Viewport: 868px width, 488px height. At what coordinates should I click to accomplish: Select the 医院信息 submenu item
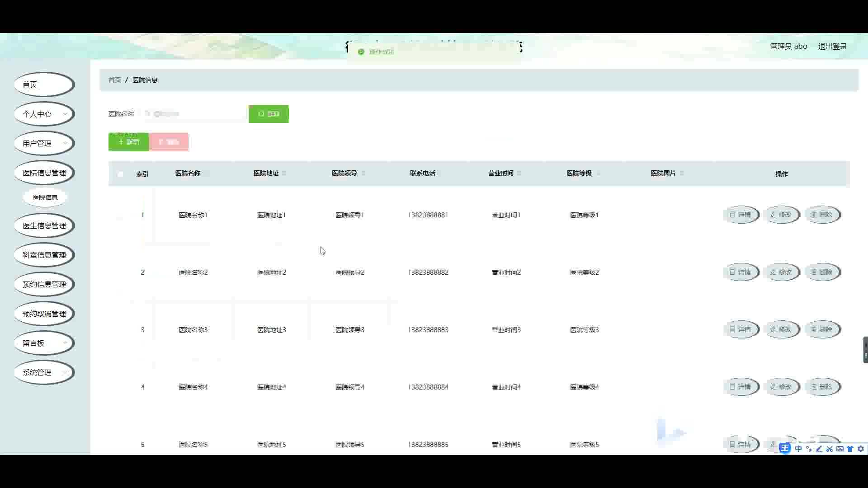coord(45,197)
